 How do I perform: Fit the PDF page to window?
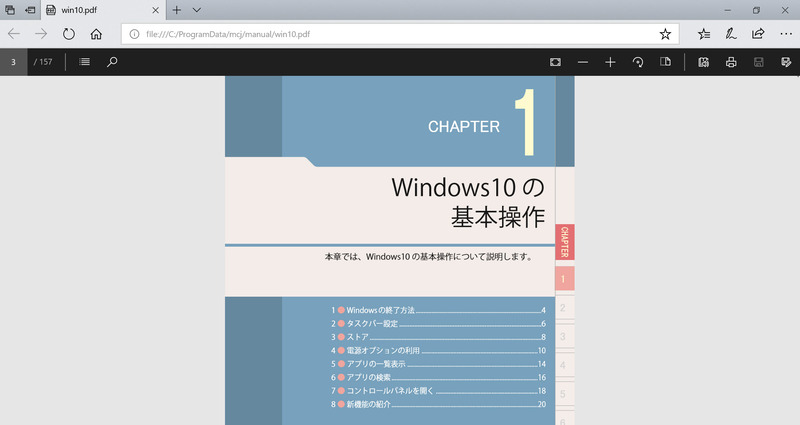[555, 62]
